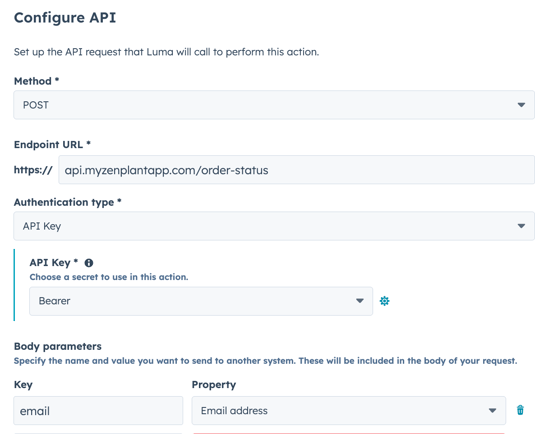Click the Endpoint URL input field
This screenshot has height=434, width=535.
click(x=296, y=170)
